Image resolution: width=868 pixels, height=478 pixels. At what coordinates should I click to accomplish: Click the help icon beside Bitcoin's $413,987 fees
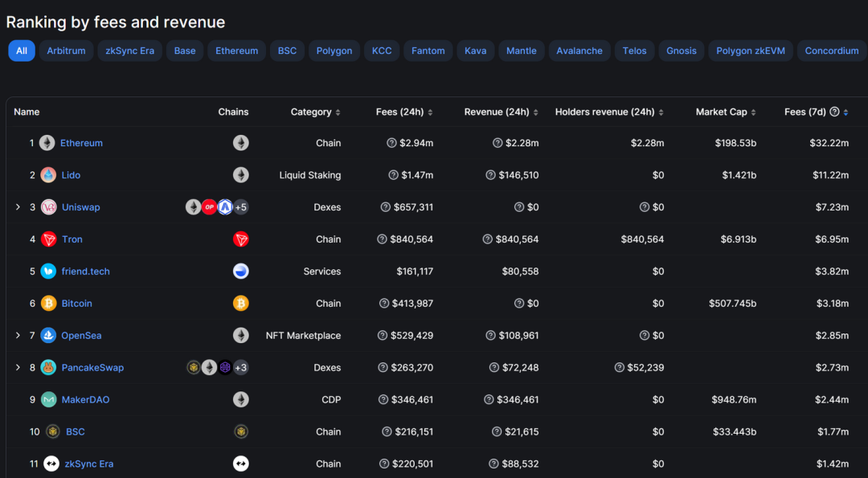[x=383, y=303]
